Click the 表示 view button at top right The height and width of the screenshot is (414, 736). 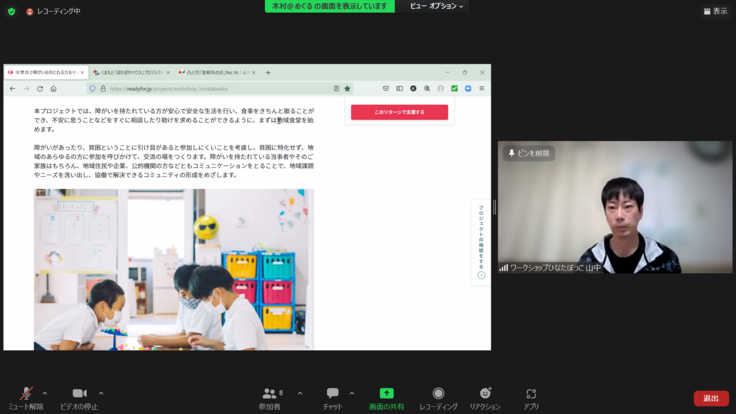(714, 11)
